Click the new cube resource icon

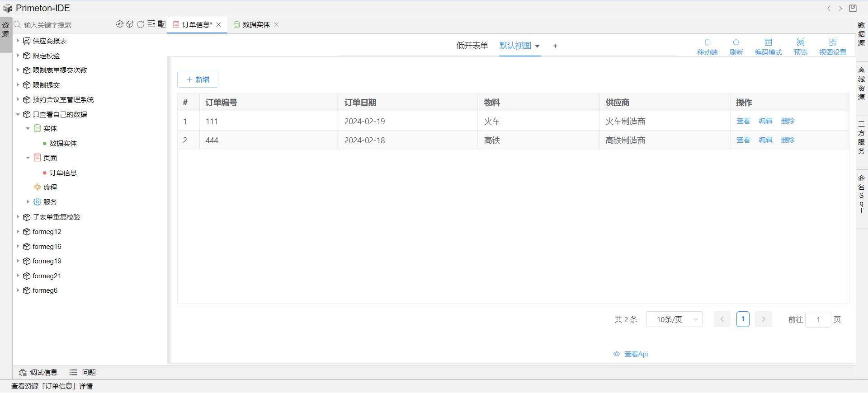(x=130, y=24)
